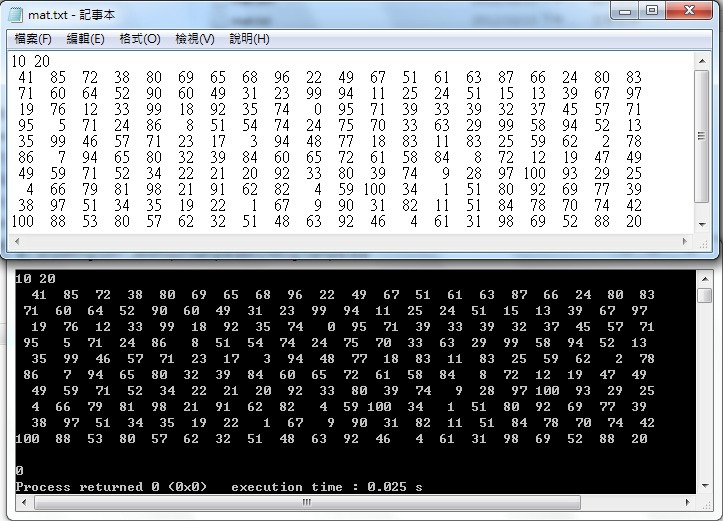723x521 pixels.
Task: Click the 'Process returned 0 (0x0)' text in the console
Action: (111, 487)
